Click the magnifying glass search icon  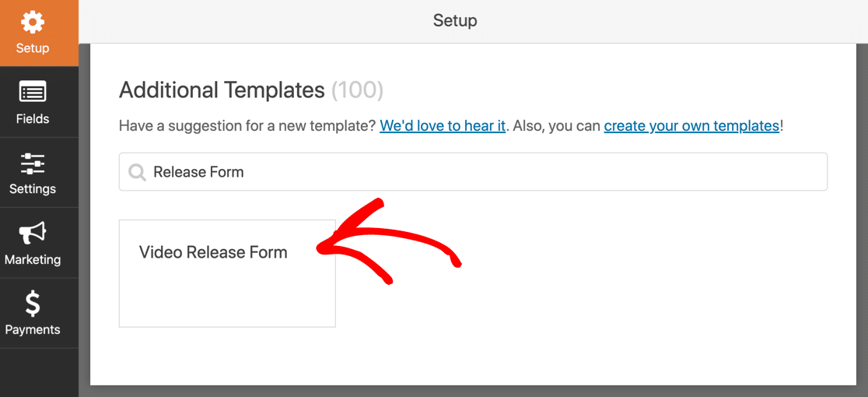tap(138, 172)
